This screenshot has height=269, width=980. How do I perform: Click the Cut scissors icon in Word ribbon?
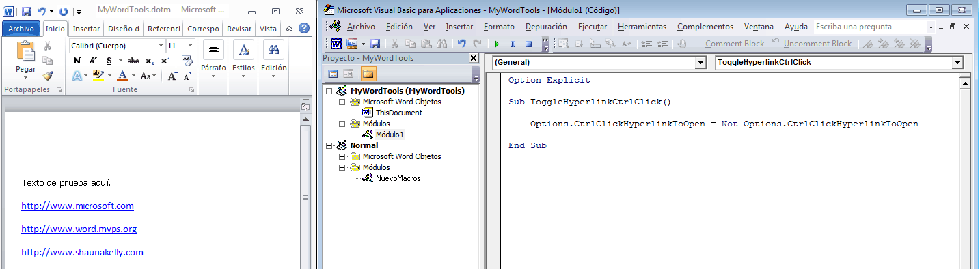tap(48, 46)
